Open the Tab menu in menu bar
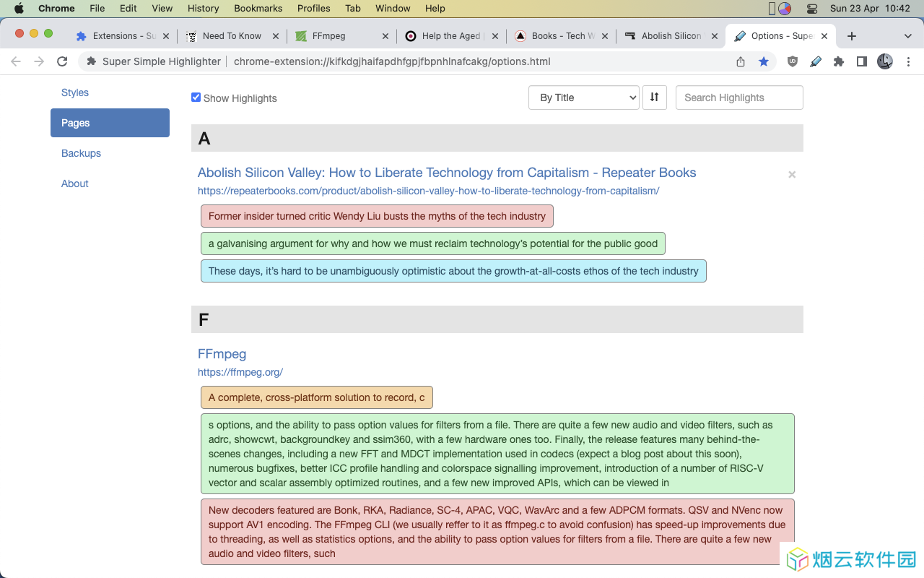The width and height of the screenshot is (924, 578). click(353, 8)
